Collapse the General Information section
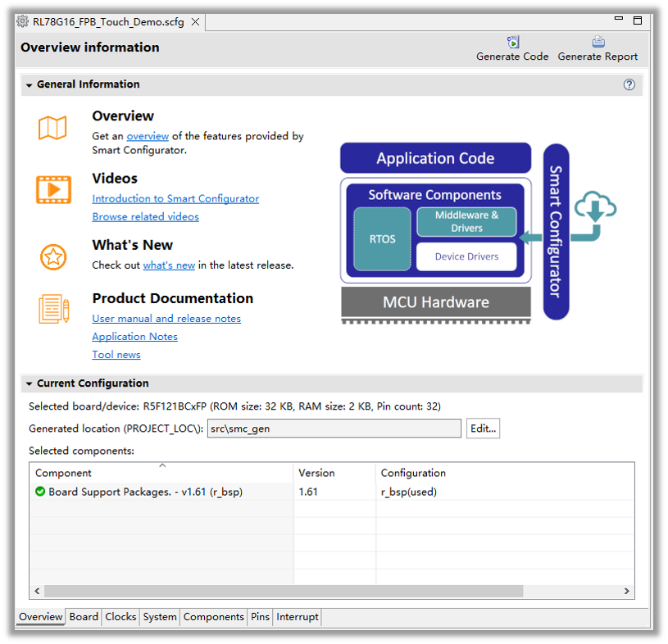668x644 pixels. click(30, 85)
